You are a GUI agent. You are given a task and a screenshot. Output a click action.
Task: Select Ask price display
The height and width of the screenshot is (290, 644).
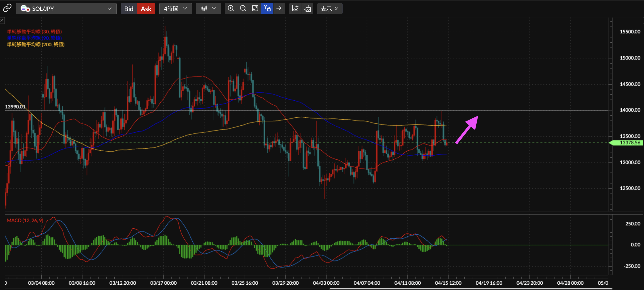point(146,9)
